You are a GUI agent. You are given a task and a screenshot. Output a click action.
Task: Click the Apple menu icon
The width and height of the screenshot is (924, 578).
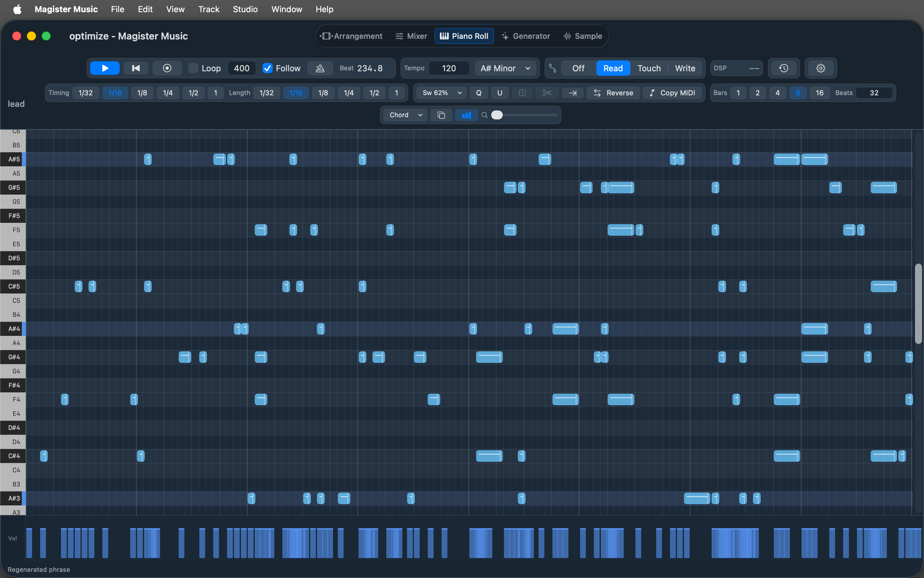(x=17, y=9)
